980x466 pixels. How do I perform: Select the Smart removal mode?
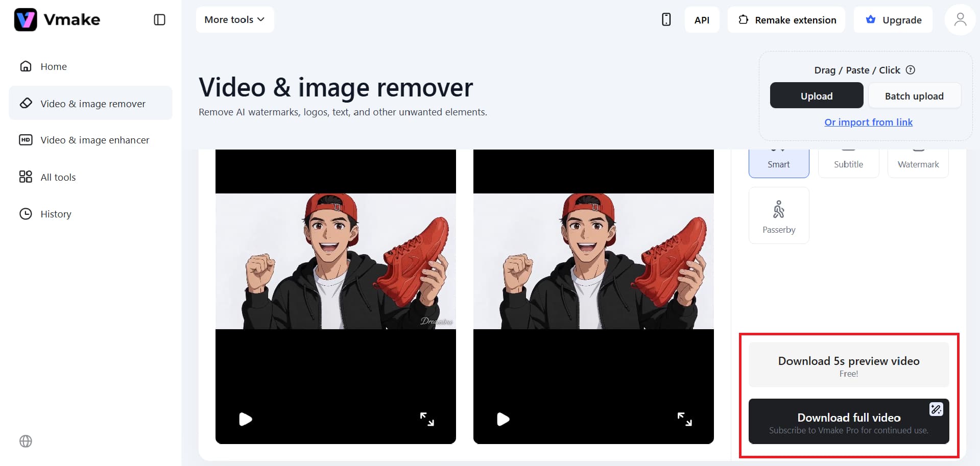tap(779, 163)
